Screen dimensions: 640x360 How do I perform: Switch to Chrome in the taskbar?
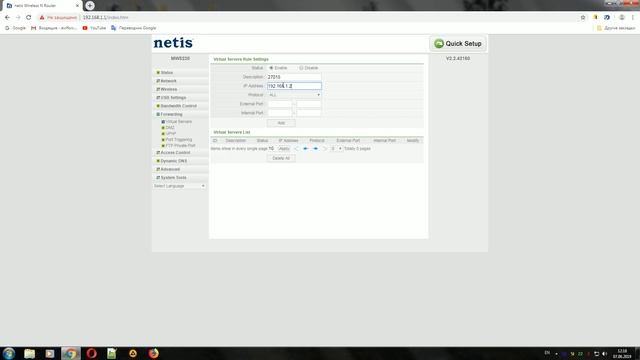[71, 353]
